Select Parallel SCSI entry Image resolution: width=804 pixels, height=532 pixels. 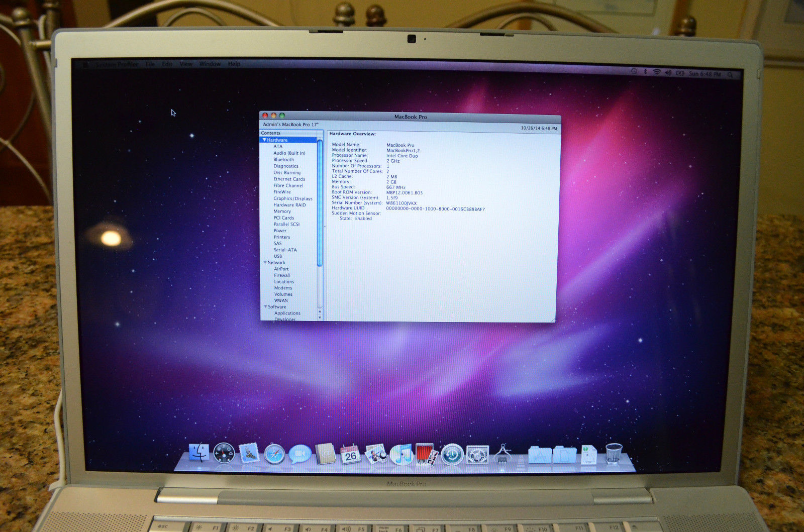[x=286, y=225]
